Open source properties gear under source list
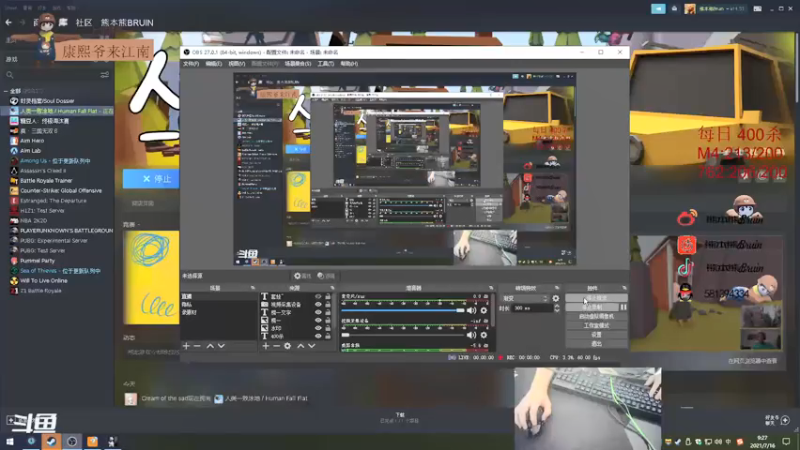 (288, 346)
